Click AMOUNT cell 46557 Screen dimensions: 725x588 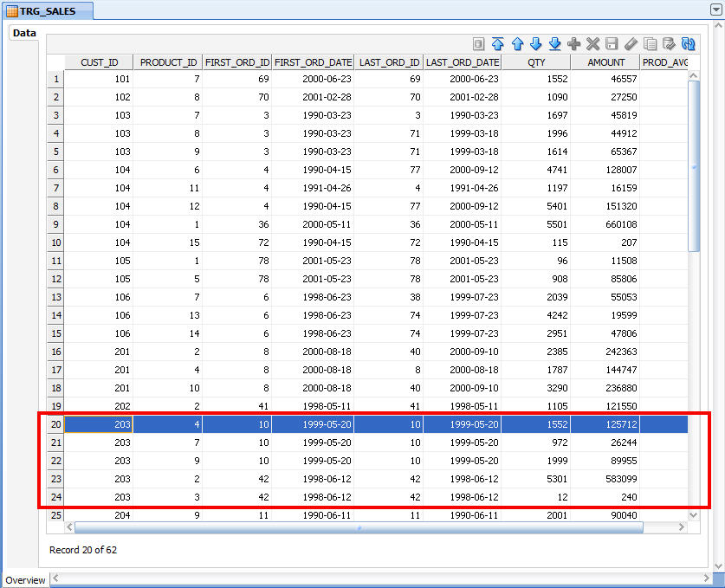click(x=605, y=79)
